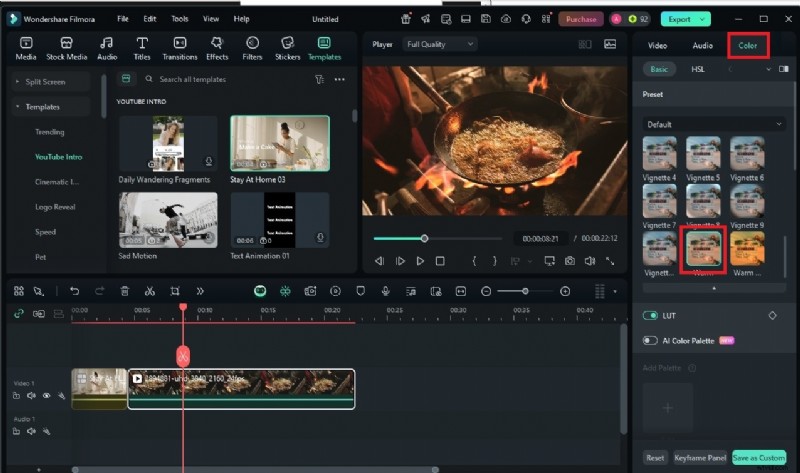Viewport: 800px width, 473px height.
Task: Select the crop tool in timeline toolbar
Action: 175,291
